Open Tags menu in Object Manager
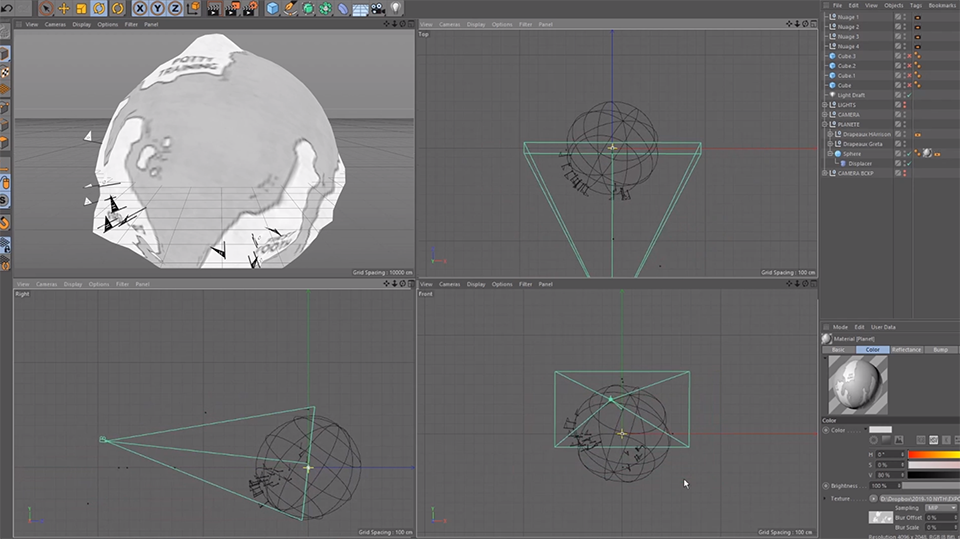This screenshot has width=960, height=539. pyautogui.click(x=916, y=6)
